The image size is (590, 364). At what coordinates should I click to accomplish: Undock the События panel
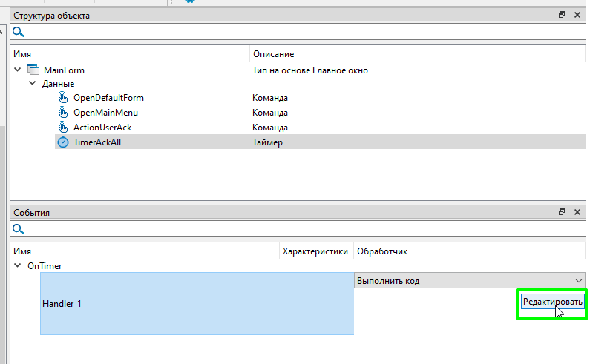562,212
